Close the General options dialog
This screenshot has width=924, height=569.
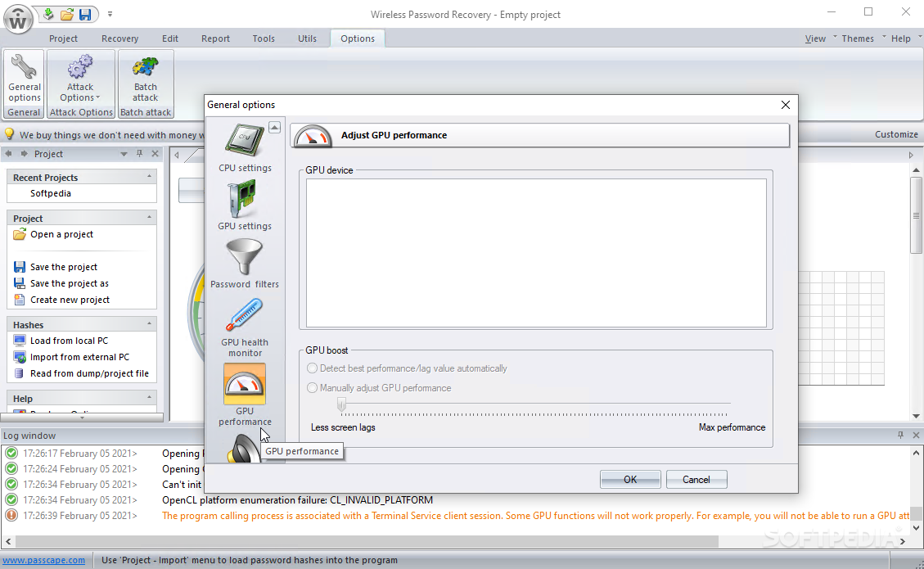[785, 104]
